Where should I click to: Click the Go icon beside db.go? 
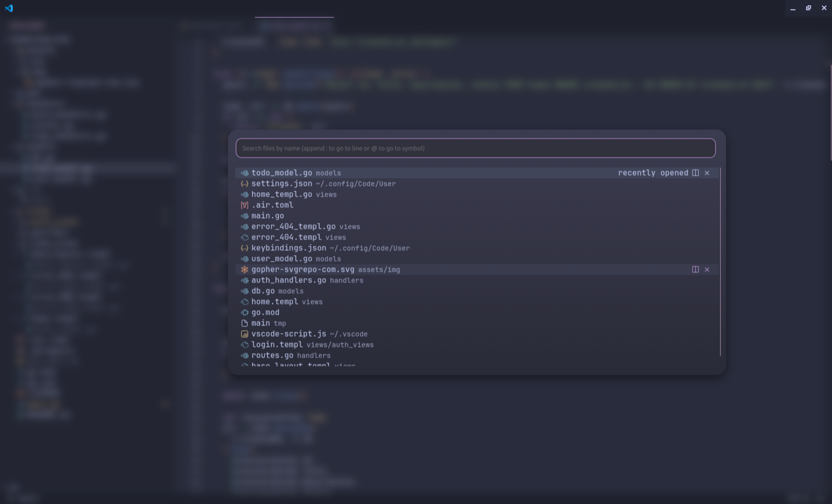click(x=245, y=291)
